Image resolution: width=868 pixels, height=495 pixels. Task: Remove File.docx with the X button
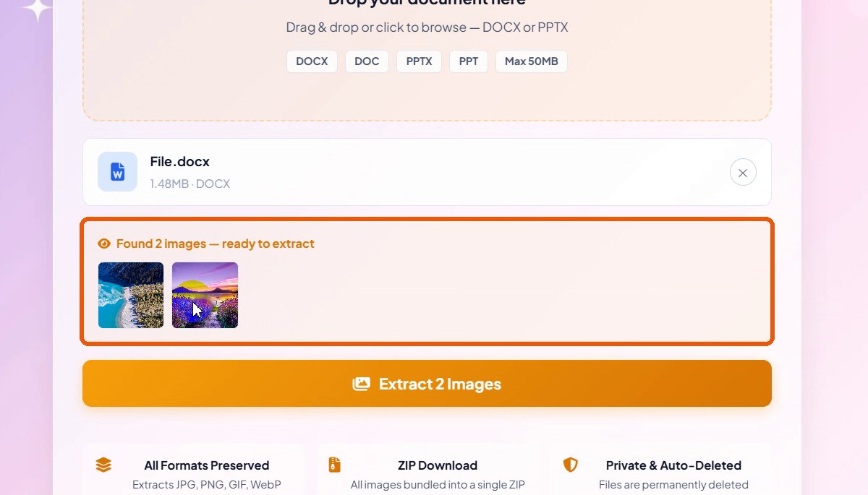click(x=743, y=173)
